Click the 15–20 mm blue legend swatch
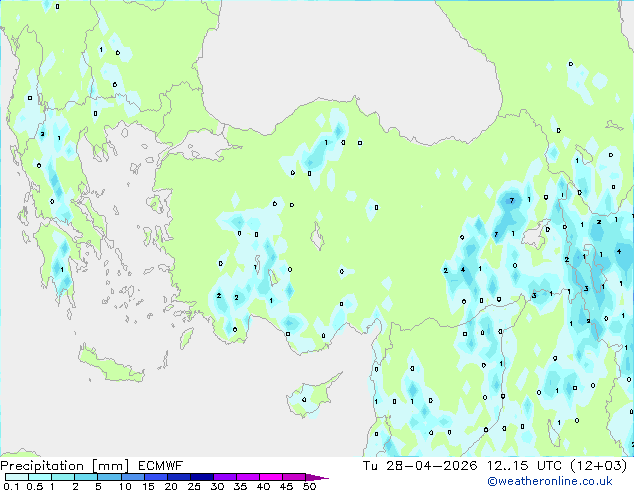This screenshot has width=634, height=490. click(x=155, y=477)
